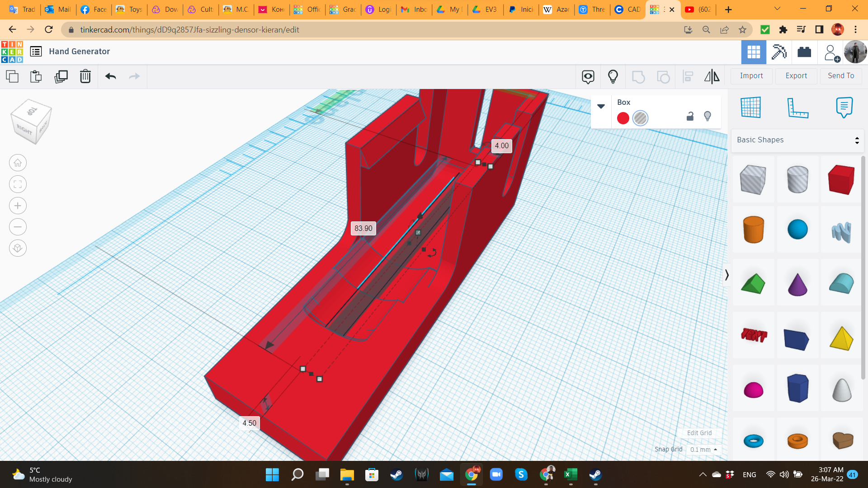Click the Edit Grid button

pos(699,433)
